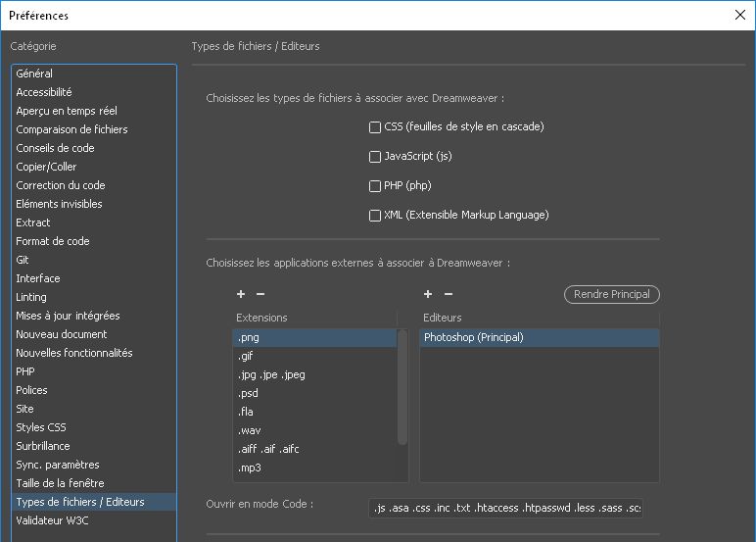Select the .fla extension row
Image resolution: width=756 pixels, height=542 pixels.
coord(315,413)
